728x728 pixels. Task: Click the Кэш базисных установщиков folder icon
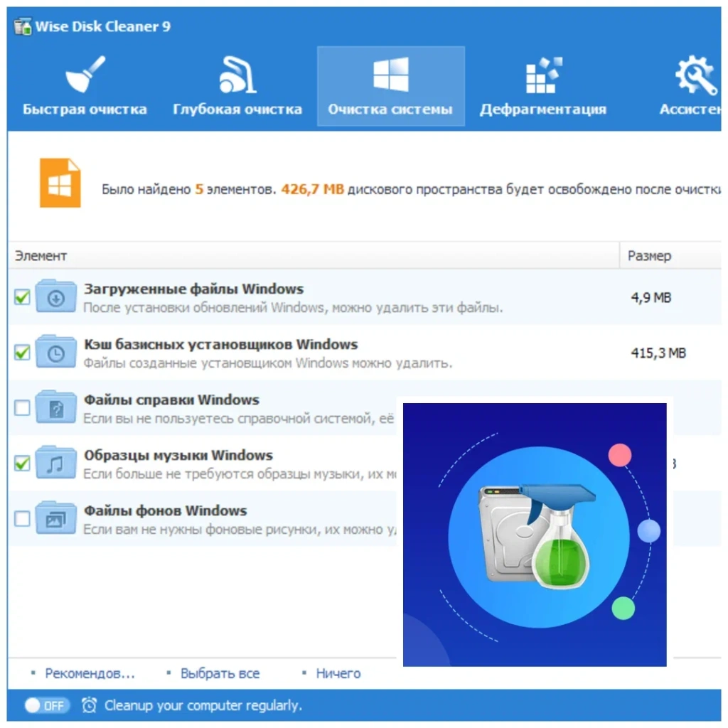pos(55,351)
